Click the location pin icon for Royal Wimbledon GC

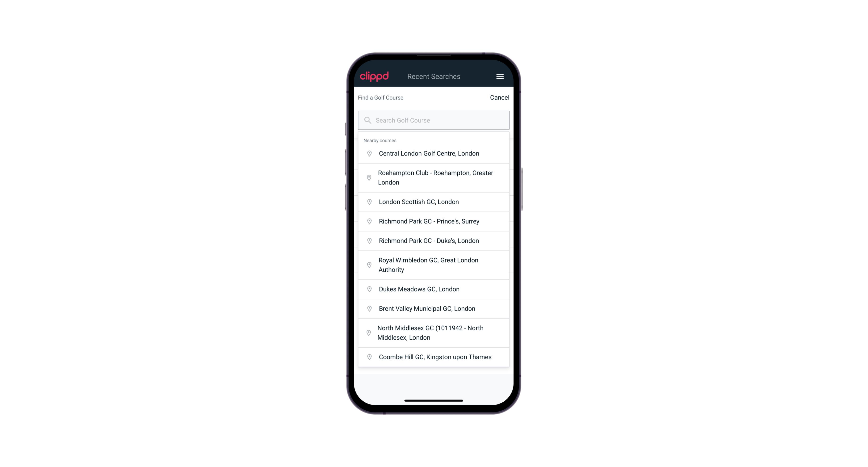[368, 265]
